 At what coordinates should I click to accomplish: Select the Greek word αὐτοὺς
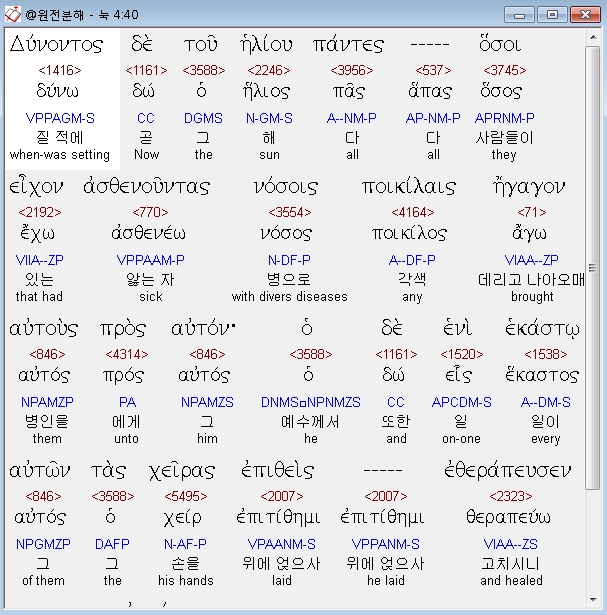point(44,329)
